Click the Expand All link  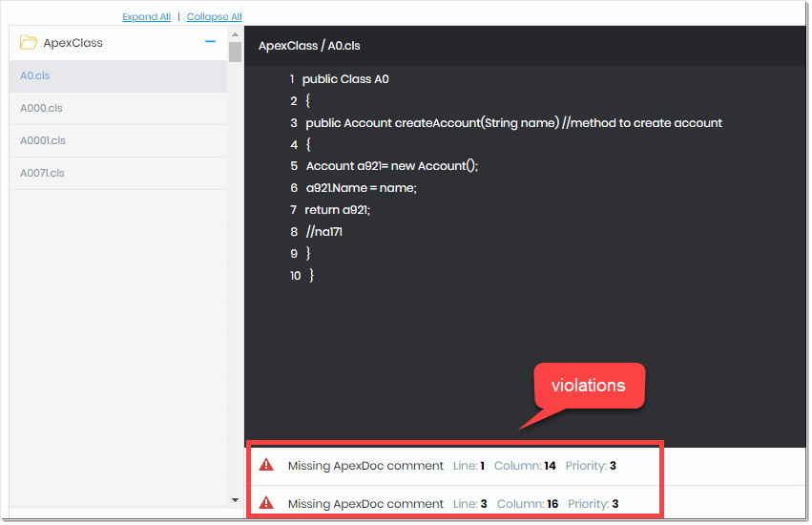pos(146,17)
